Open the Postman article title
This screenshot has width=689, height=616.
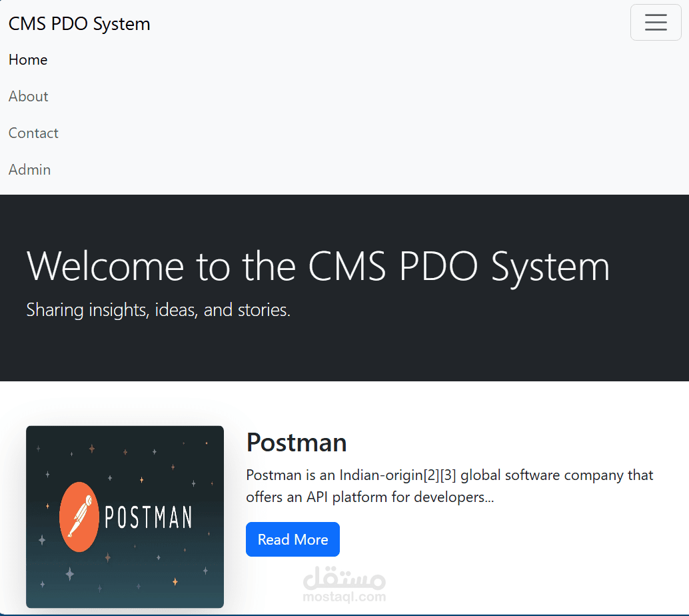coord(297,442)
